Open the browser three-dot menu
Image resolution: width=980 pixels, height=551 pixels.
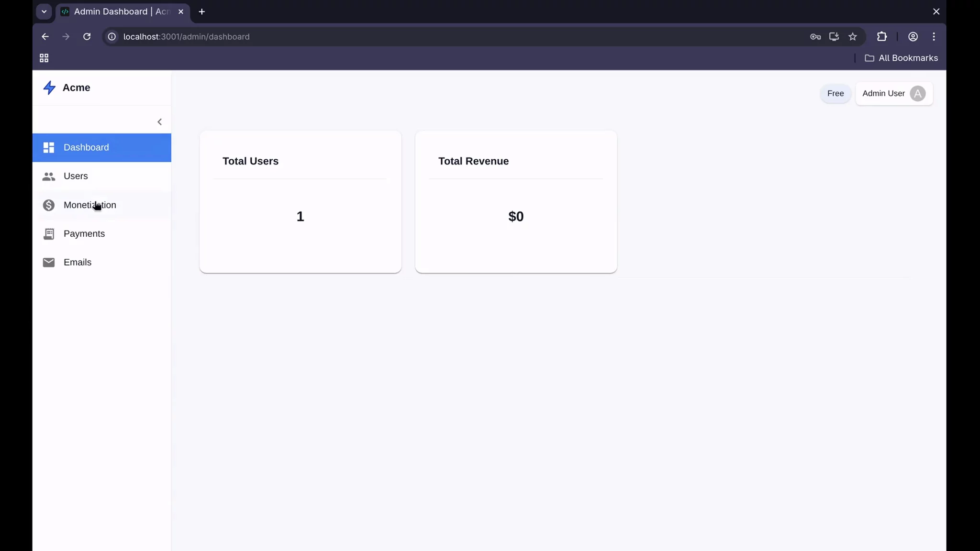pyautogui.click(x=933, y=36)
